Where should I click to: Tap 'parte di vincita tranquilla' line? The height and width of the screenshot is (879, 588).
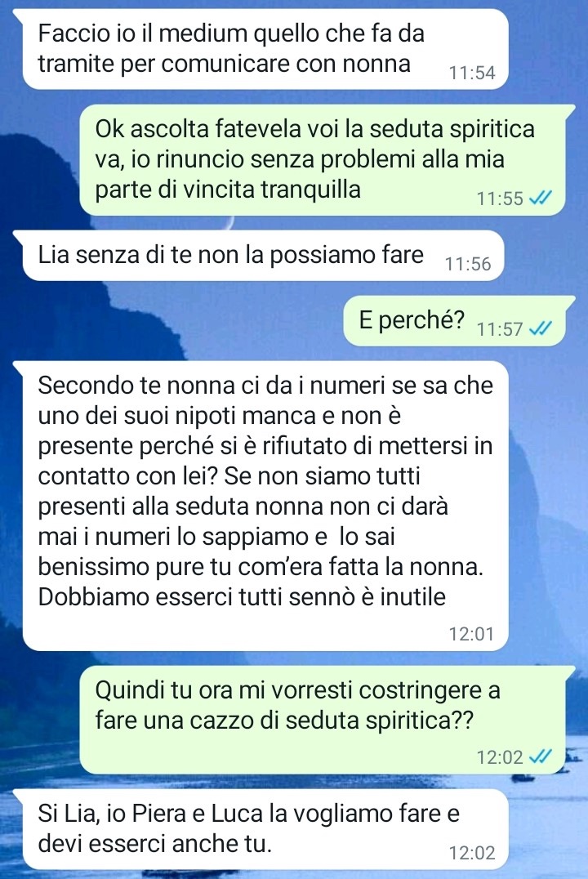click(228, 190)
